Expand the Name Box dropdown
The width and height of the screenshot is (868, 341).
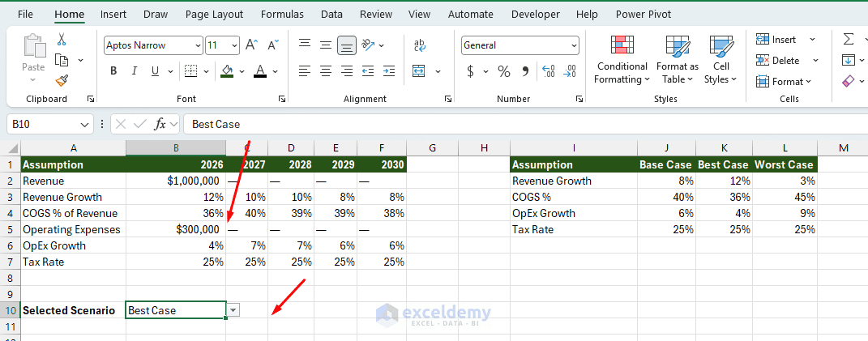coord(85,125)
